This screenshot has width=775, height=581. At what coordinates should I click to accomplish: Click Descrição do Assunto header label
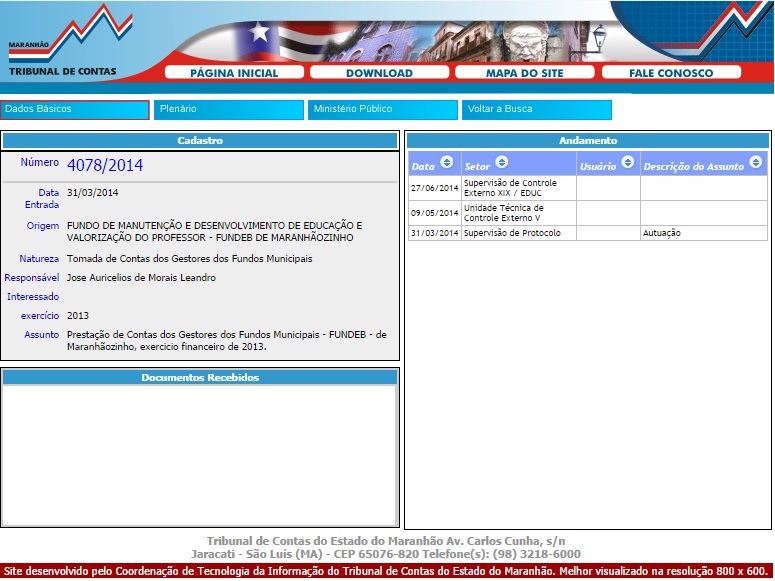pyautogui.click(x=693, y=167)
